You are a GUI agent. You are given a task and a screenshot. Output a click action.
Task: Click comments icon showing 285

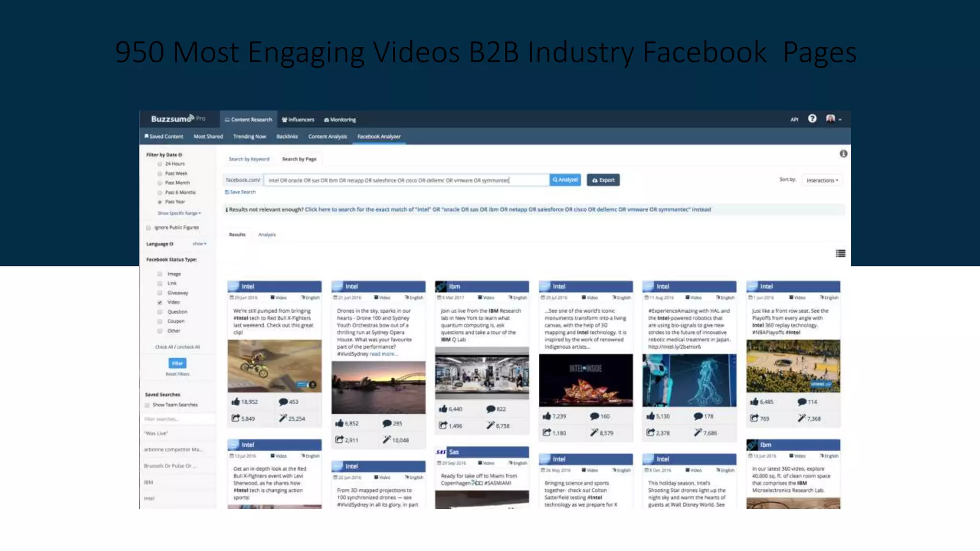point(387,423)
